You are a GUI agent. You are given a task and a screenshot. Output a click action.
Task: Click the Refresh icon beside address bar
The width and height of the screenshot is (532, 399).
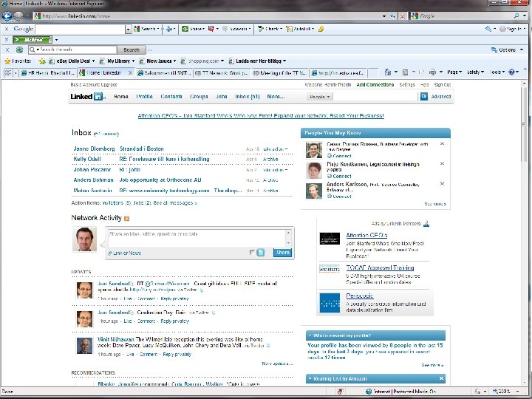(393, 16)
